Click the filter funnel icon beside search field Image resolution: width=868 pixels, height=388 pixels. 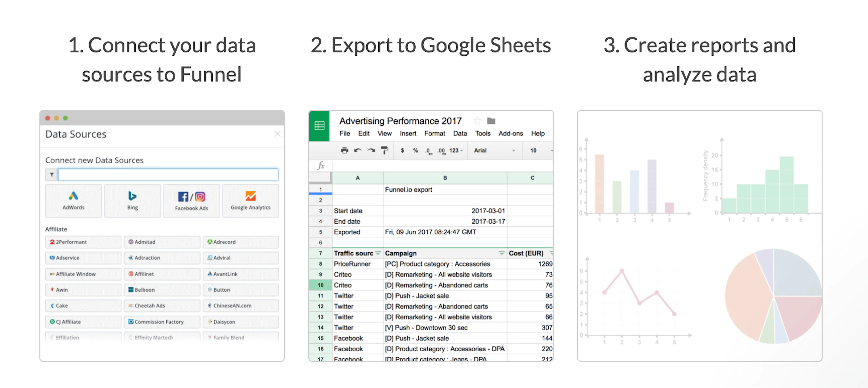coord(52,174)
